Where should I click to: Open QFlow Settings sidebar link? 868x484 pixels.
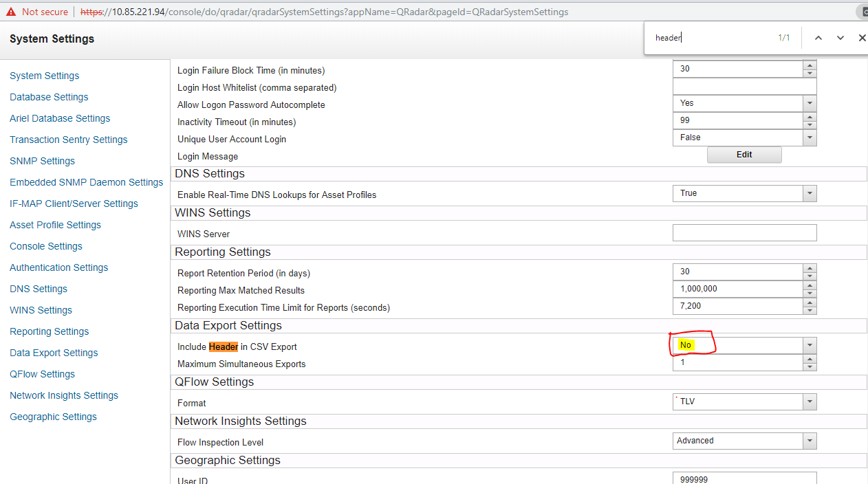42,374
